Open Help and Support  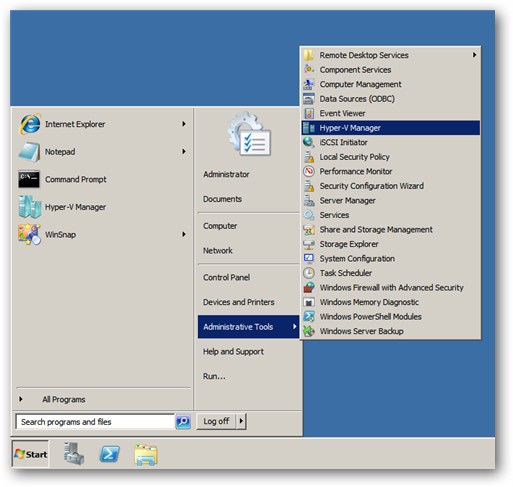point(233,351)
